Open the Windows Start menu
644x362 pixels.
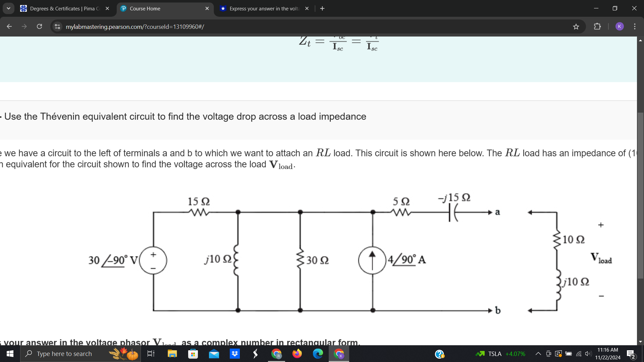coord(10,354)
